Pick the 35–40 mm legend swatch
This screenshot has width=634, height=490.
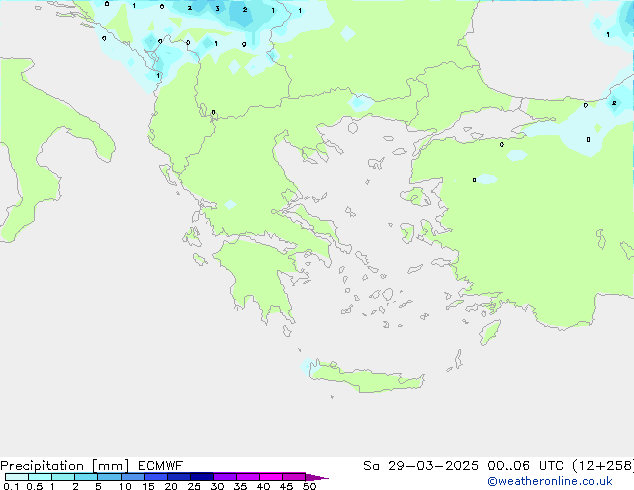pos(248,477)
